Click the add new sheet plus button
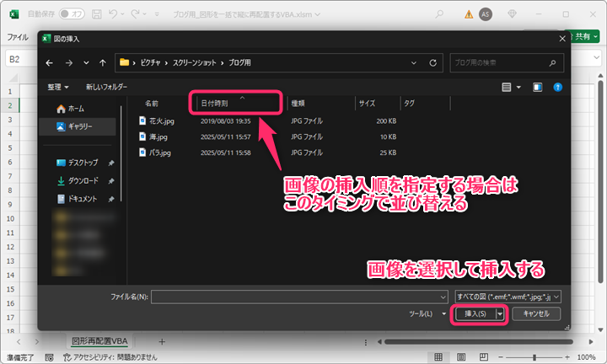607x364 pixels. click(162, 341)
